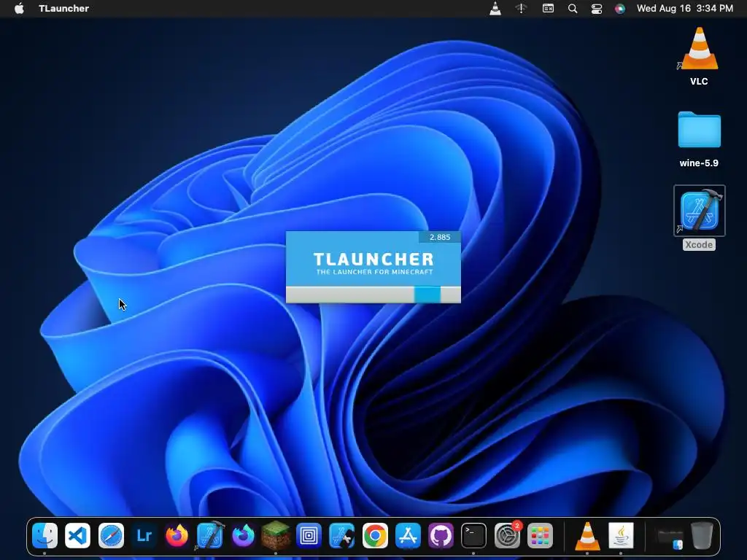Open Terminal from the Dock
Screen dimensions: 747x560
(x=474, y=535)
